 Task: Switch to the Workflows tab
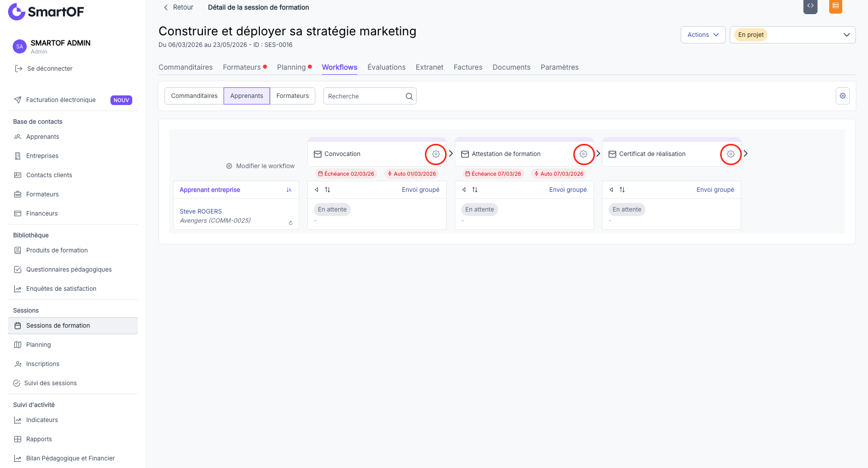coord(340,67)
